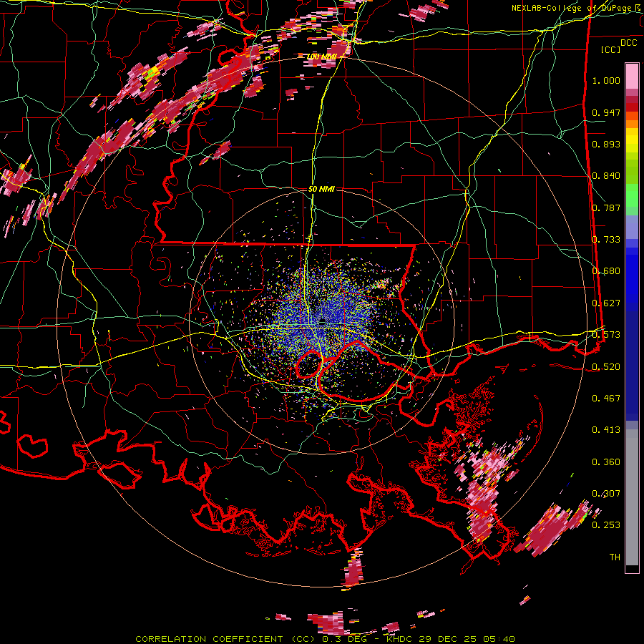Select the 0.573 value on the color scale
Screen dimensions: 644x644
606,335
